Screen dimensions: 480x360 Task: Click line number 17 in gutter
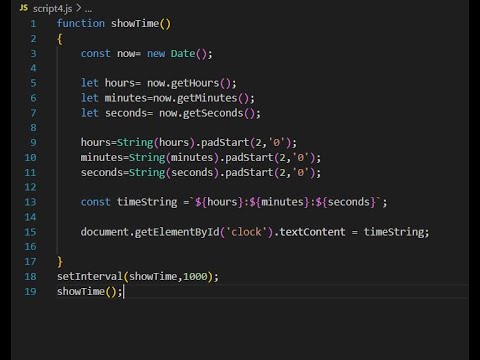[x=30, y=262]
